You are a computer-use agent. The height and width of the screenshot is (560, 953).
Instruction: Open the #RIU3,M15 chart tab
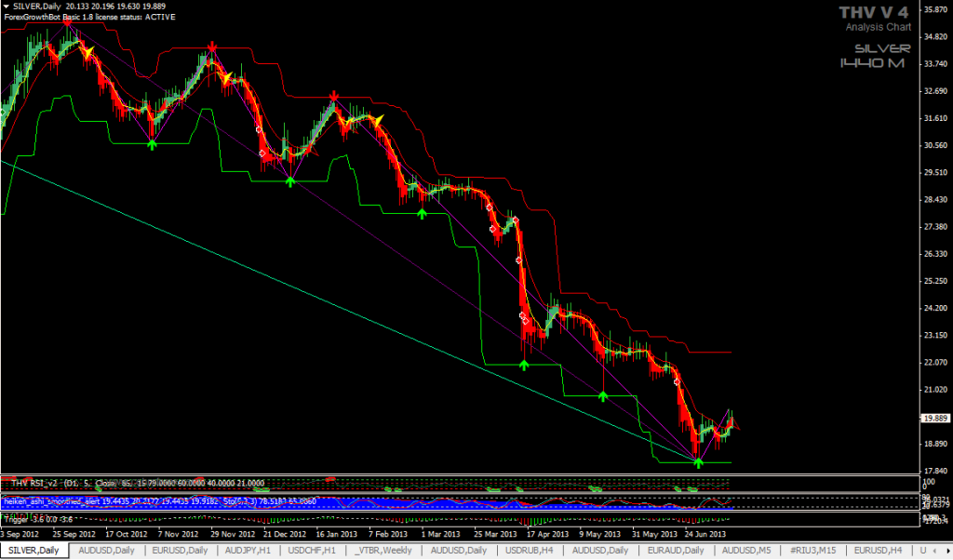pyautogui.click(x=813, y=551)
